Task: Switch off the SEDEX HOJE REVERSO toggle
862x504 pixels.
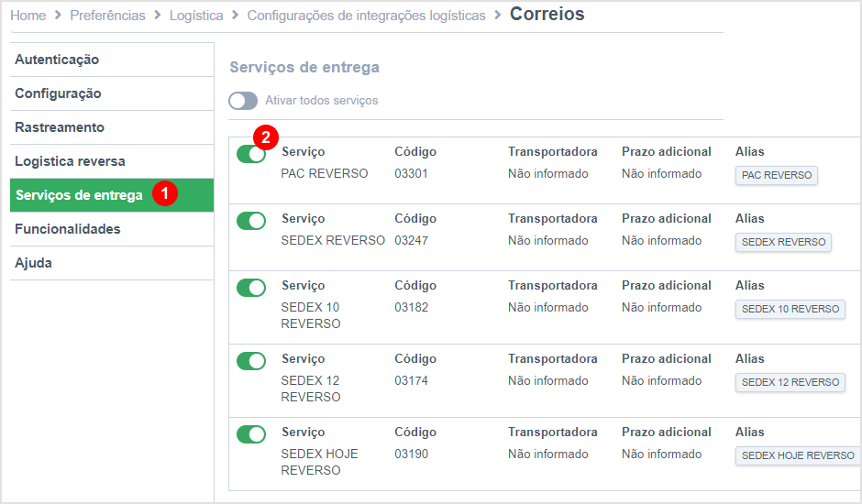Action: [x=251, y=434]
